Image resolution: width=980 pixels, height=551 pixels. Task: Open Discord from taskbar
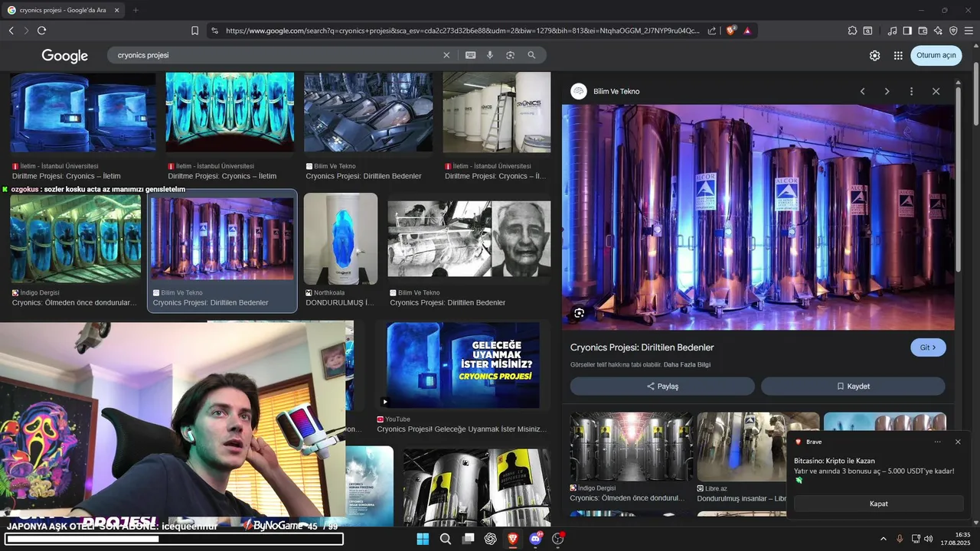(535, 539)
